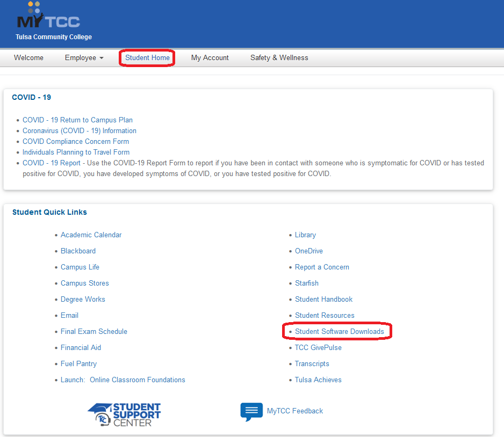Open Degree Works

point(83,299)
